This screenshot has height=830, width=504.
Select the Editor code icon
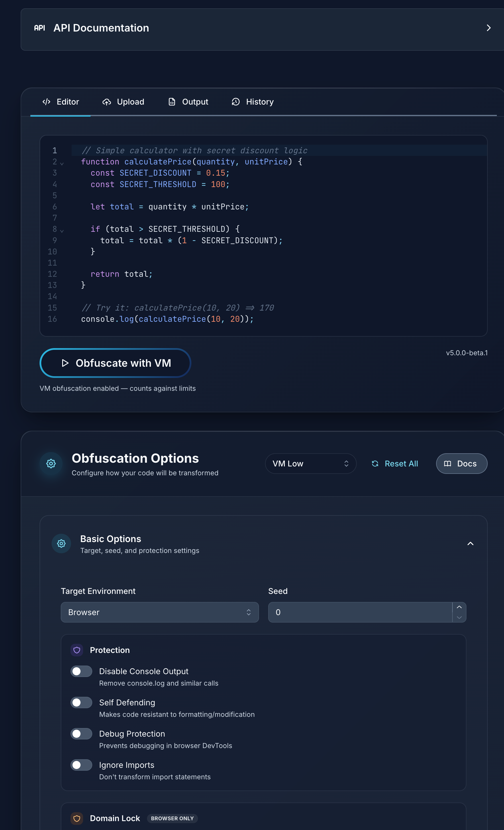click(46, 102)
